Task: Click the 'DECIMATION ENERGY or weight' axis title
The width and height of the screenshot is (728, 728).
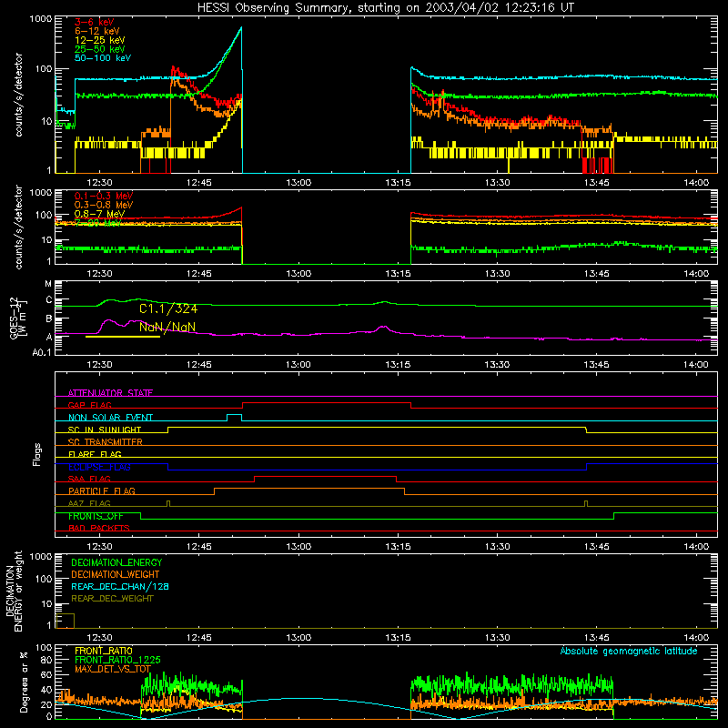Action: pos(14,591)
